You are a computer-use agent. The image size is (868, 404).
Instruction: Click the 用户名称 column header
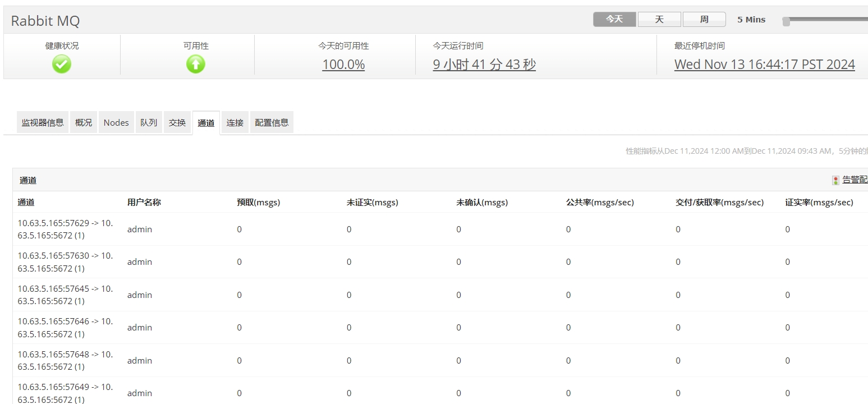point(144,203)
